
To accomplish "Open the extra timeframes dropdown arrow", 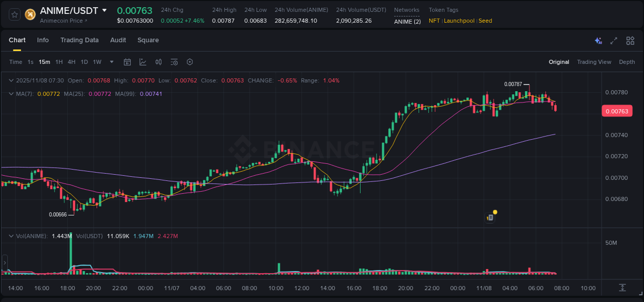I will tap(111, 61).
